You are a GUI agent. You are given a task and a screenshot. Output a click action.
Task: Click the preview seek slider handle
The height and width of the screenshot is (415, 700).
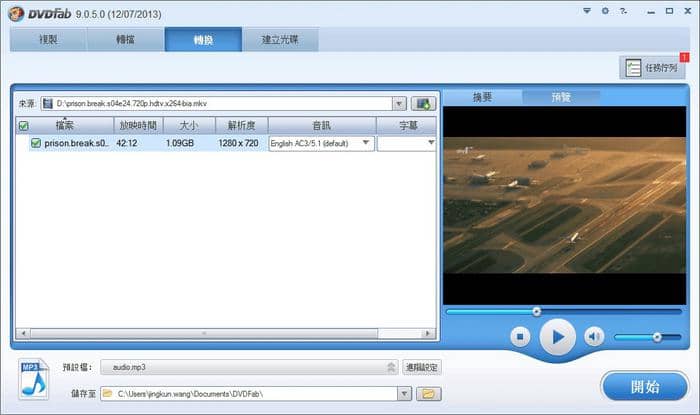coord(537,311)
